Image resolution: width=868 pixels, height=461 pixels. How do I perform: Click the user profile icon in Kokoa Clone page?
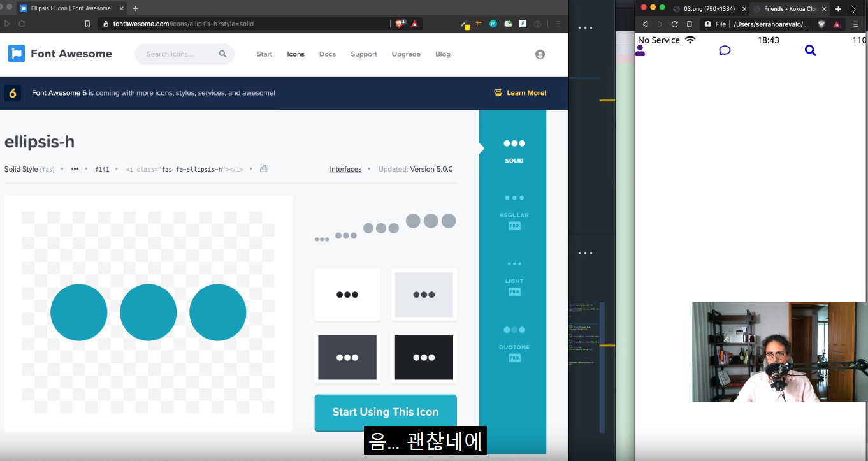point(640,50)
